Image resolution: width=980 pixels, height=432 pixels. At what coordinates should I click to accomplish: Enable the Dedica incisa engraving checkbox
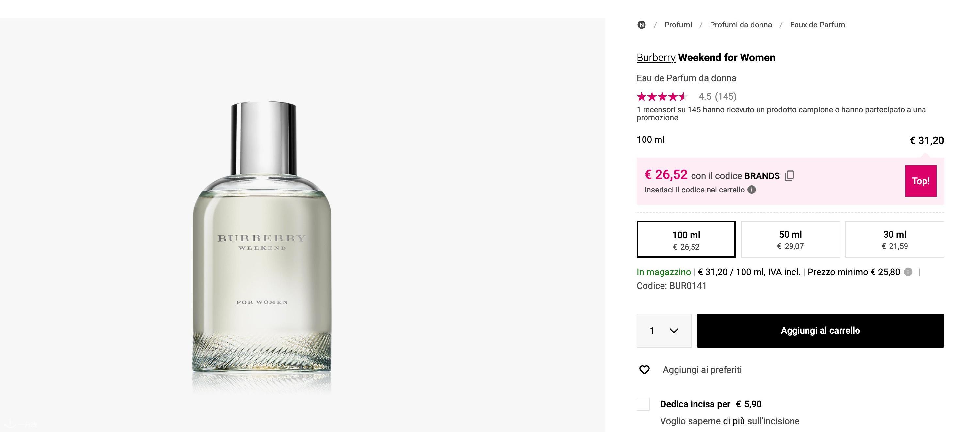coord(643,404)
